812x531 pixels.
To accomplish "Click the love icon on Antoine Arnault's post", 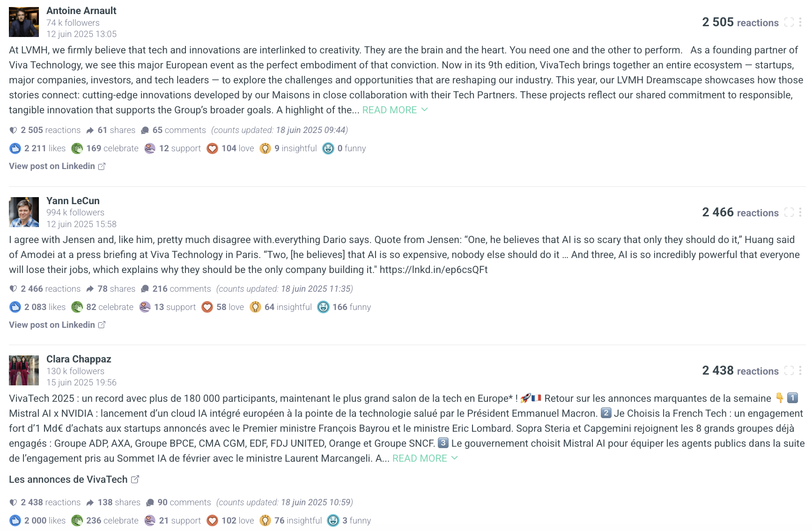I will click(x=212, y=148).
